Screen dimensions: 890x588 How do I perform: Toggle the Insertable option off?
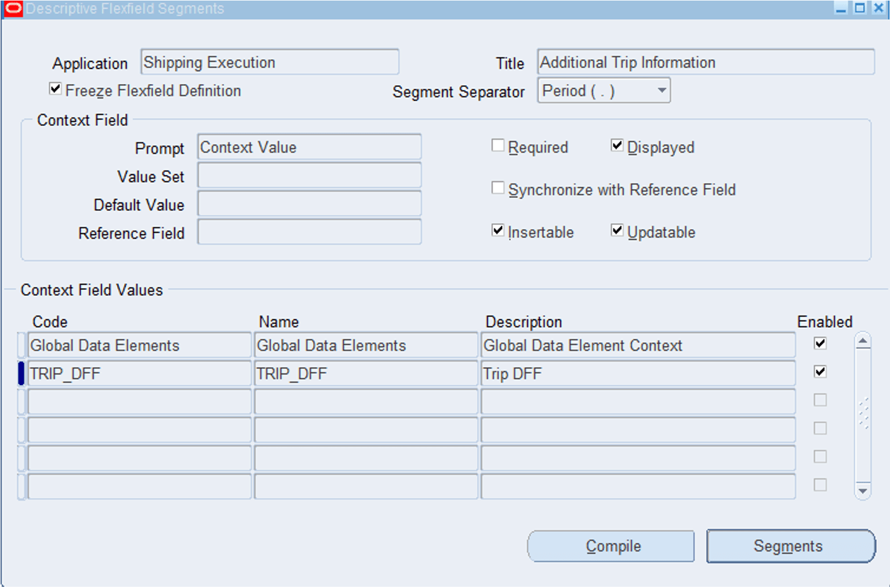[x=498, y=230]
